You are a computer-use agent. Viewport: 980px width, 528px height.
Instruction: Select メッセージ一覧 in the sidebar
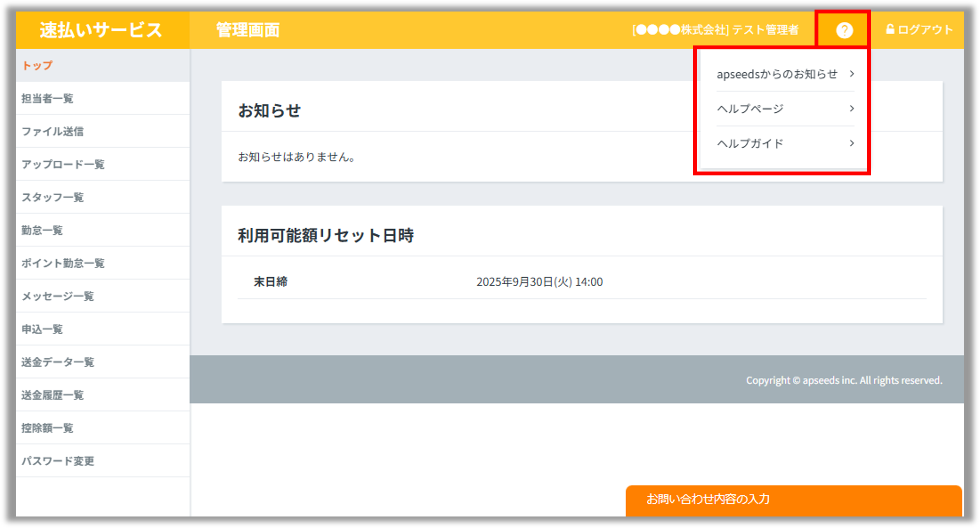[x=58, y=296]
